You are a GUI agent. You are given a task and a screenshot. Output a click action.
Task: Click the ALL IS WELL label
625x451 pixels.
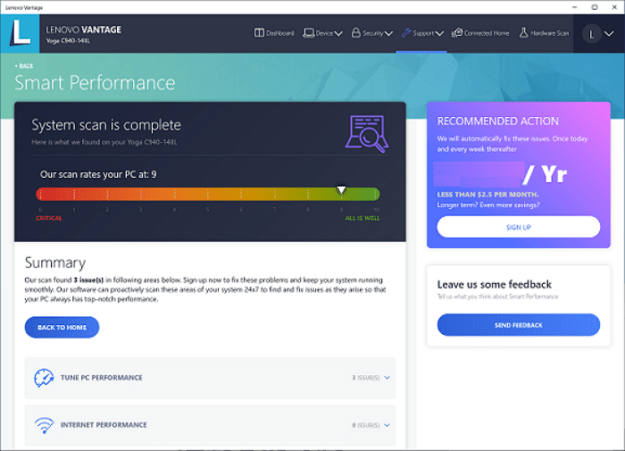(362, 218)
